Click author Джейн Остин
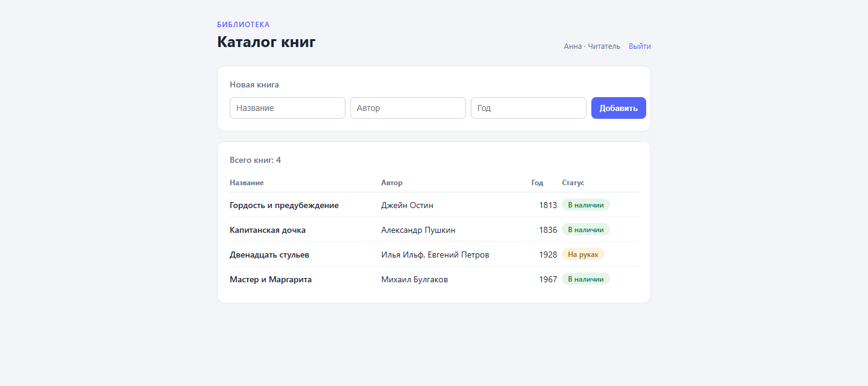Viewport: 868px width, 386px height. 407,205
